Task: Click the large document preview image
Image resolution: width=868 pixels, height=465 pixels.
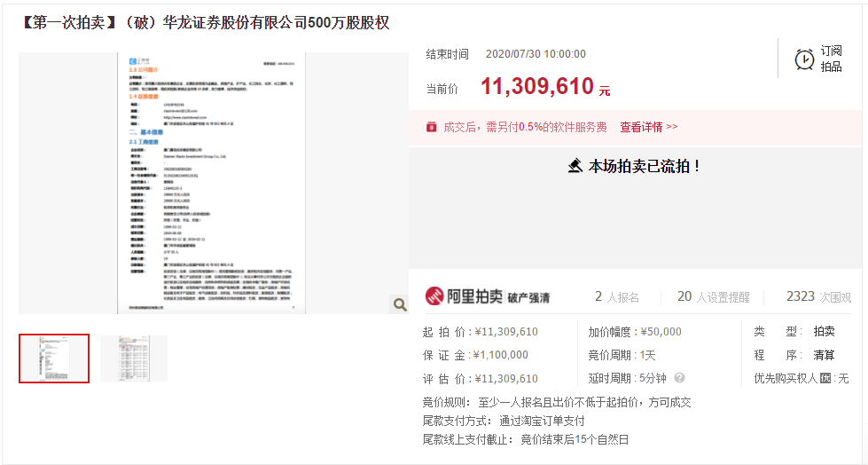Action: [x=212, y=184]
